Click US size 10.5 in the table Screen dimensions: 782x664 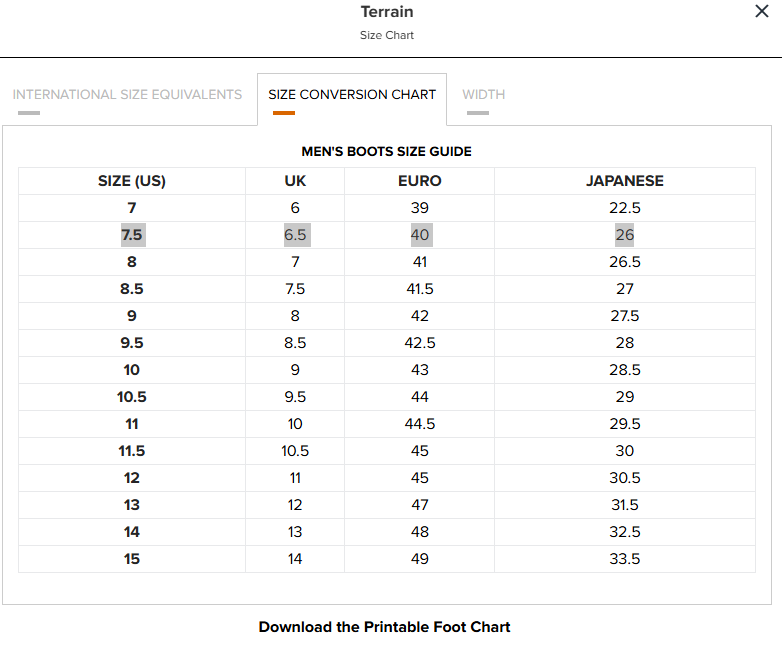coord(132,397)
